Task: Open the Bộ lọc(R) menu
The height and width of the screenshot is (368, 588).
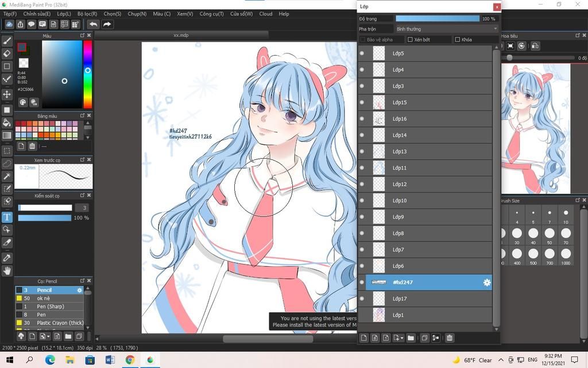Action: point(87,14)
